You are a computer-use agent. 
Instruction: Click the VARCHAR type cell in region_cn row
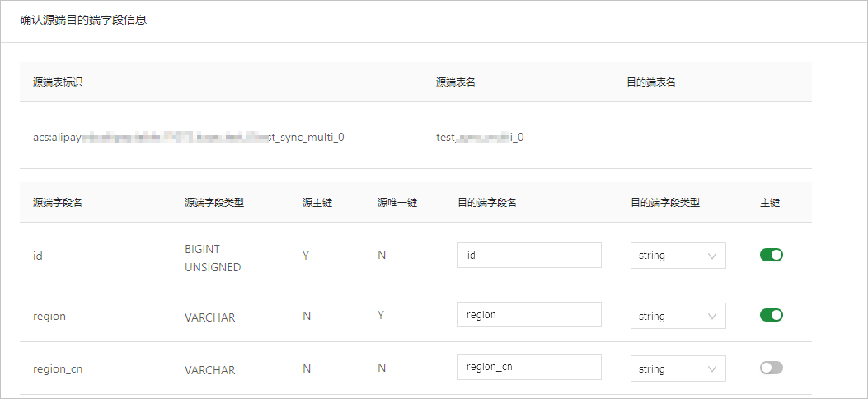(210, 370)
